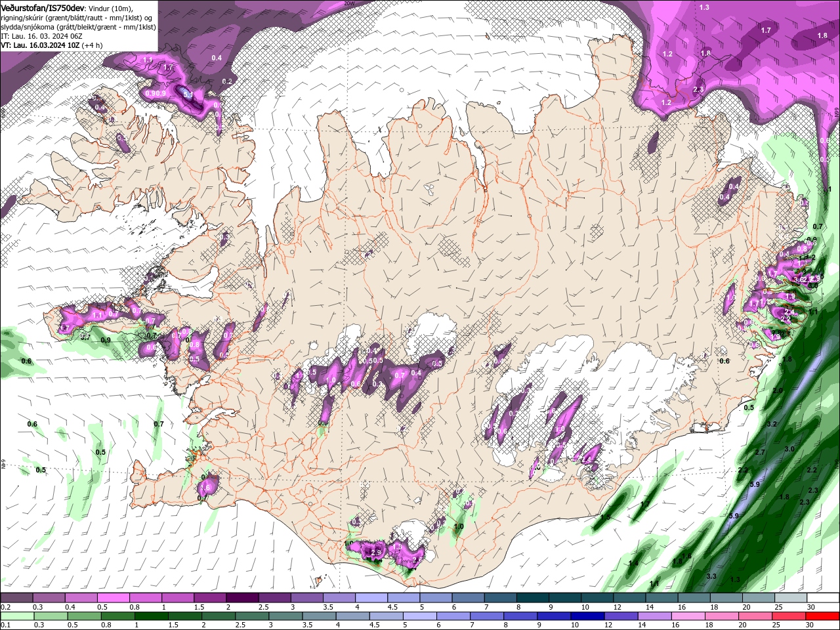Select the pale gray swatch after 25, top row

[x=791, y=598]
